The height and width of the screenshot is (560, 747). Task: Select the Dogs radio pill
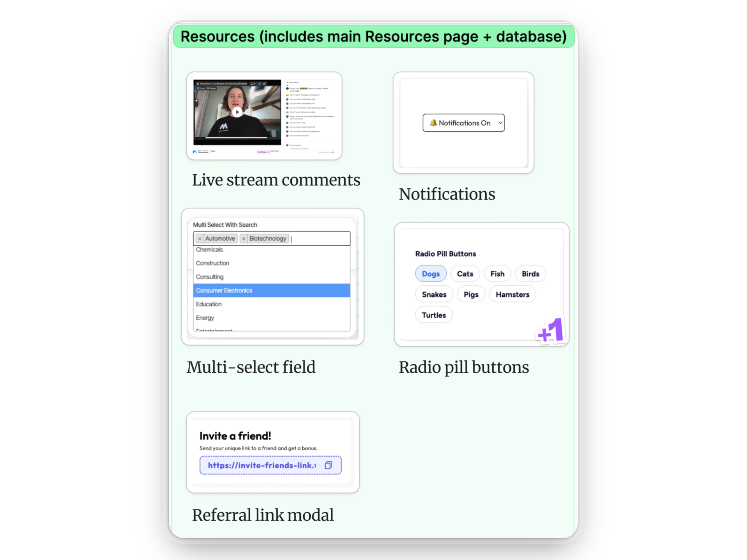pyautogui.click(x=430, y=274)
